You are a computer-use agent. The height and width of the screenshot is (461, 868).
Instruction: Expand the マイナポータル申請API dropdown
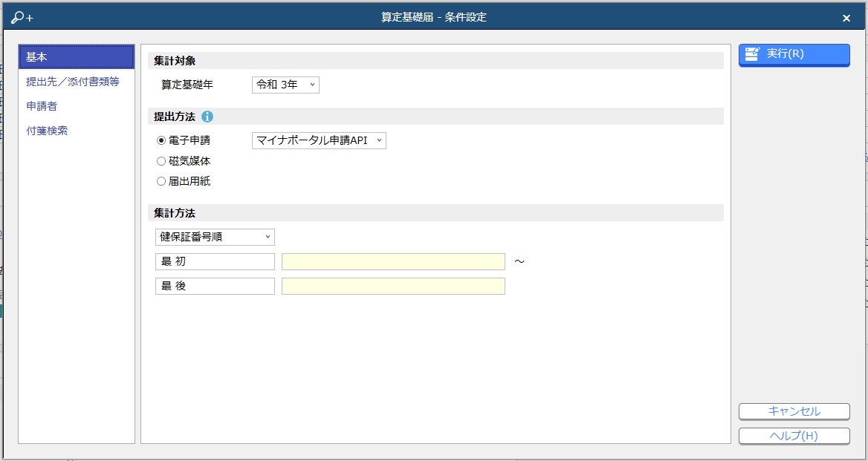point(319,140)
